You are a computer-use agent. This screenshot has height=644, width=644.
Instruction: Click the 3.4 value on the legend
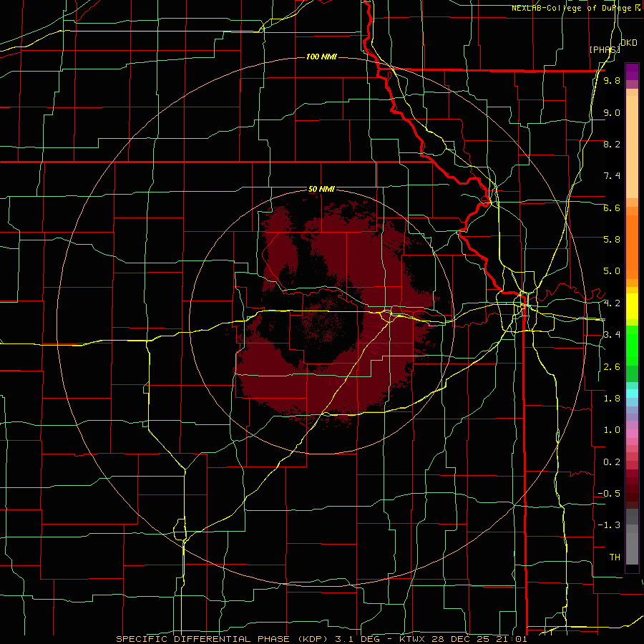(612, 335)
